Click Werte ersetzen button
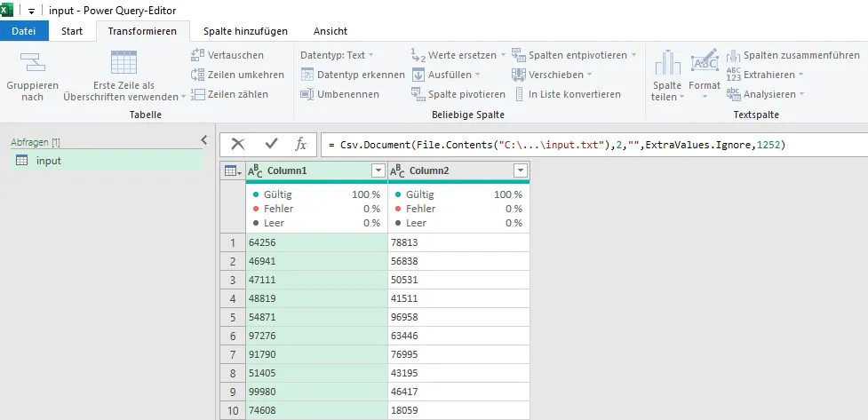 pos(458,55)
